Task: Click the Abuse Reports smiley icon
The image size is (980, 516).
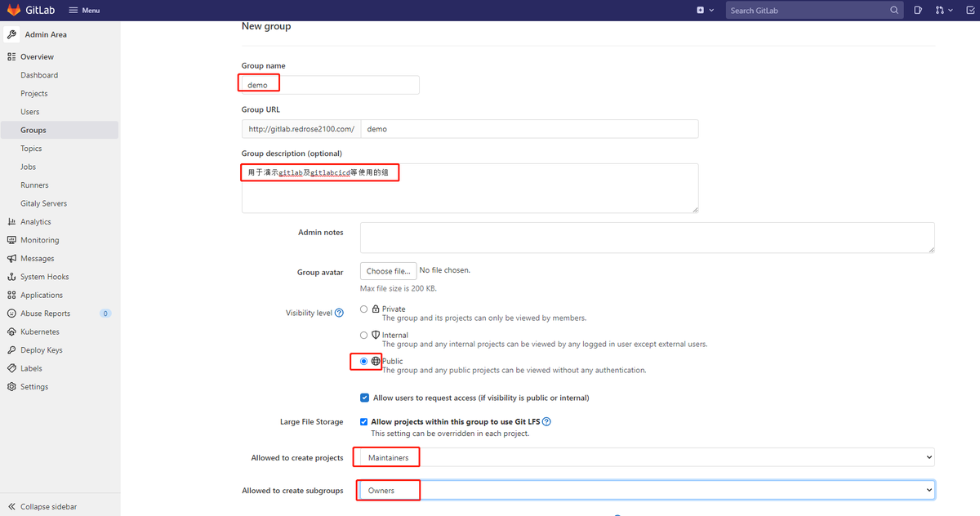Action: (x=11, y=314)
